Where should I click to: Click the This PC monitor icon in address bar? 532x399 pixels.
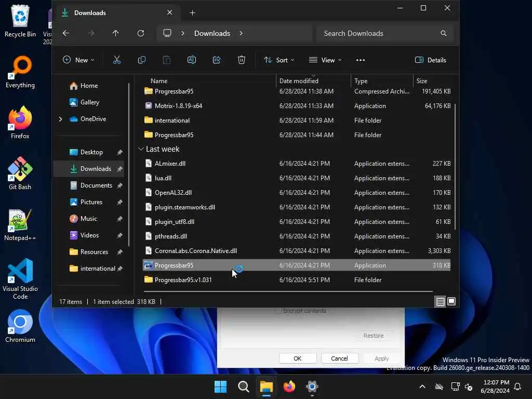click(167, 33)
